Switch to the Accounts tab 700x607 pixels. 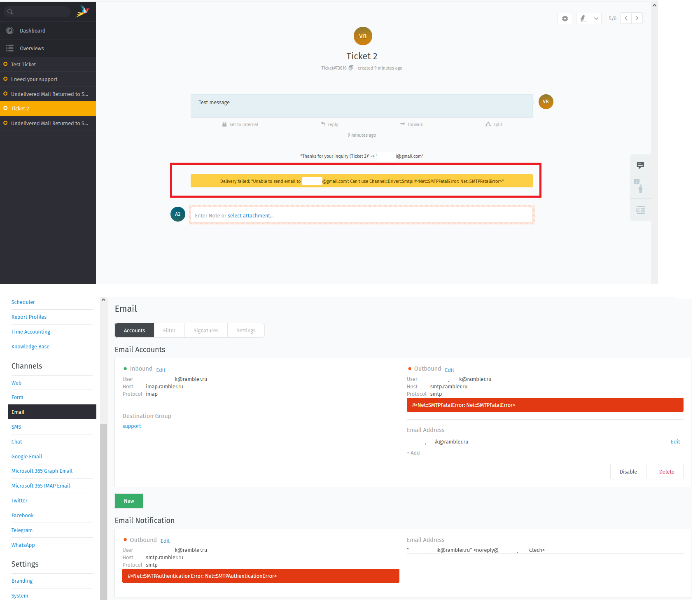tap(135, 331)
